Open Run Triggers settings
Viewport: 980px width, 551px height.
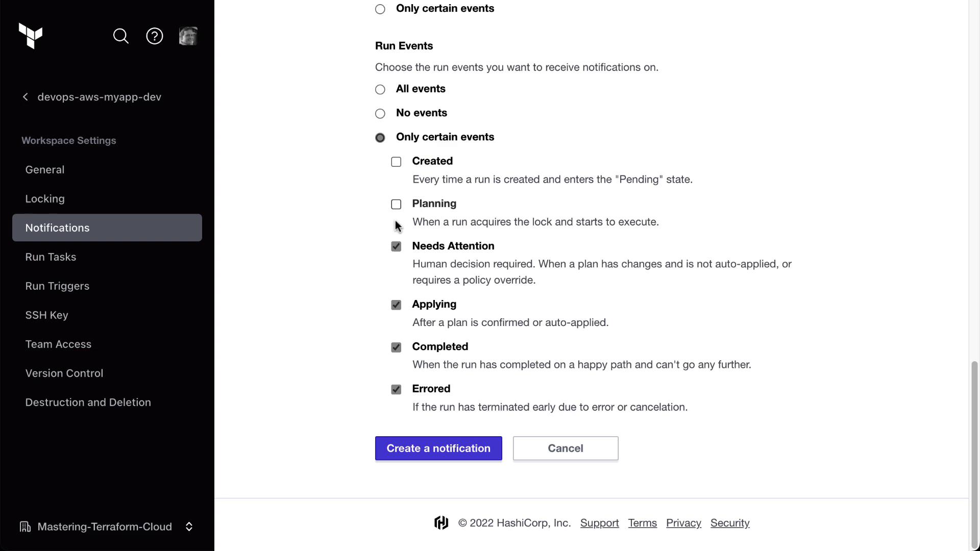coord(57,286)
